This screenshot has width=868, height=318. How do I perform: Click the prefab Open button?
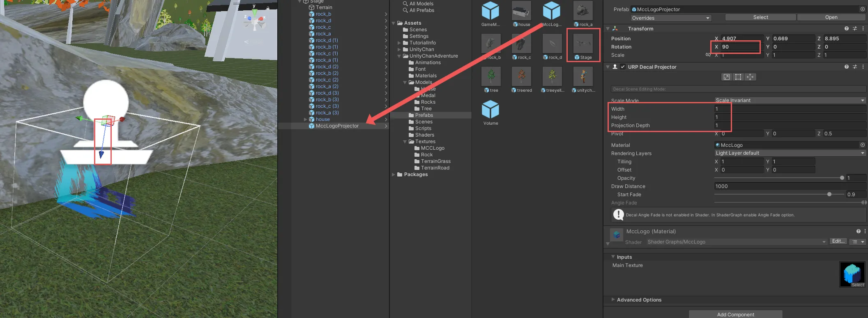click(831, 17)
